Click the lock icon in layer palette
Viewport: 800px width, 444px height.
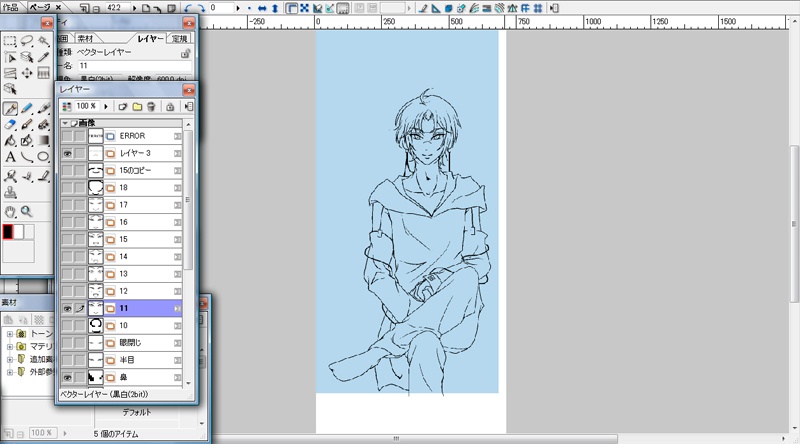[x=169, y=105]
